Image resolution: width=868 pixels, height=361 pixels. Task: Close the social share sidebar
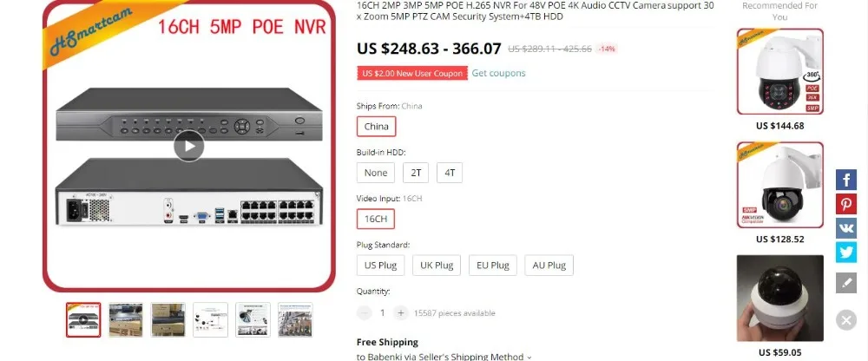pyautogui.click(x=845, y=320)
